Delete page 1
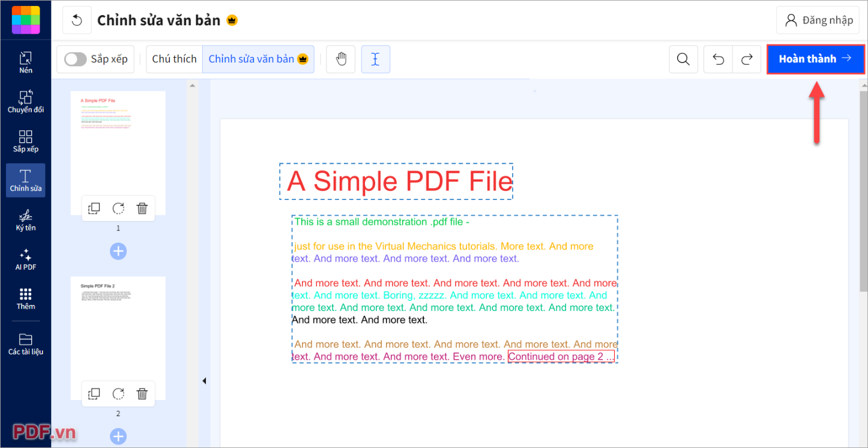Image resolution: width=868 pixels, height=448 pixels. tap(142, 208)
